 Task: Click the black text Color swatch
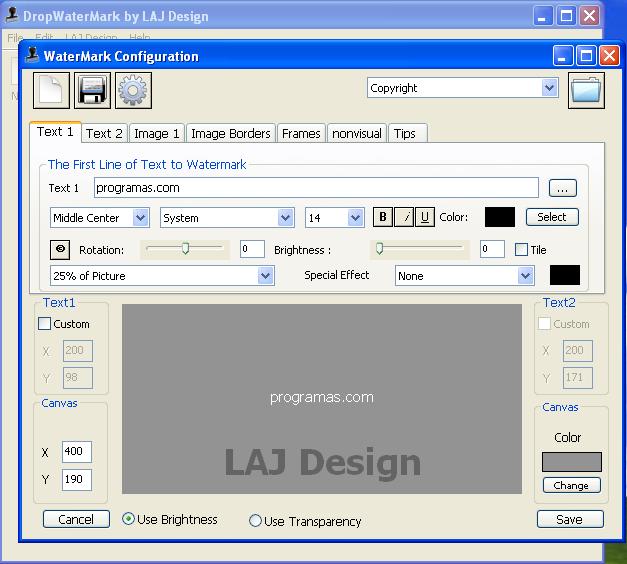click(x=500, y=217)
